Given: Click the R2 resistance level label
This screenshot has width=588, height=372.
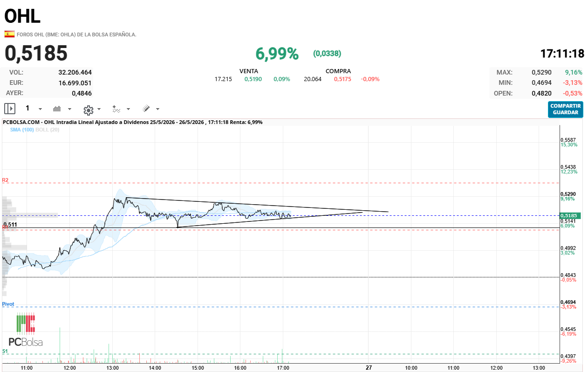Looking at the screenshot, I should coord(5,179).
